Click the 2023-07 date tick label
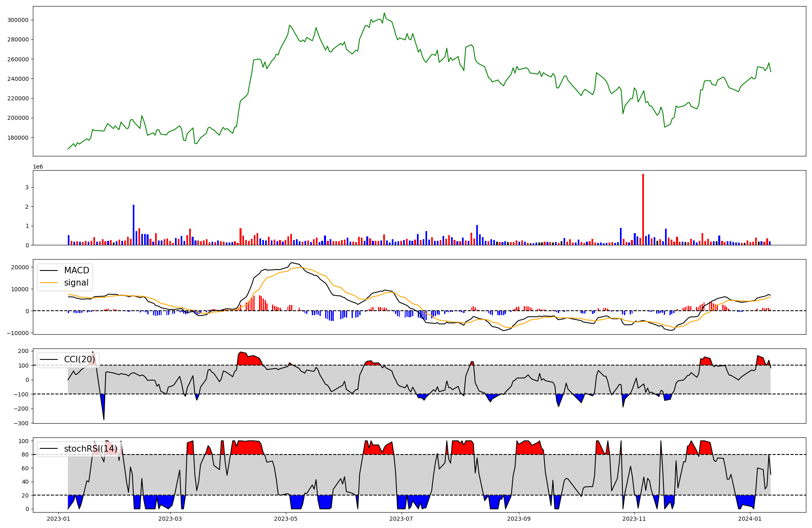 pyautogui.click(x=402, y=519)
